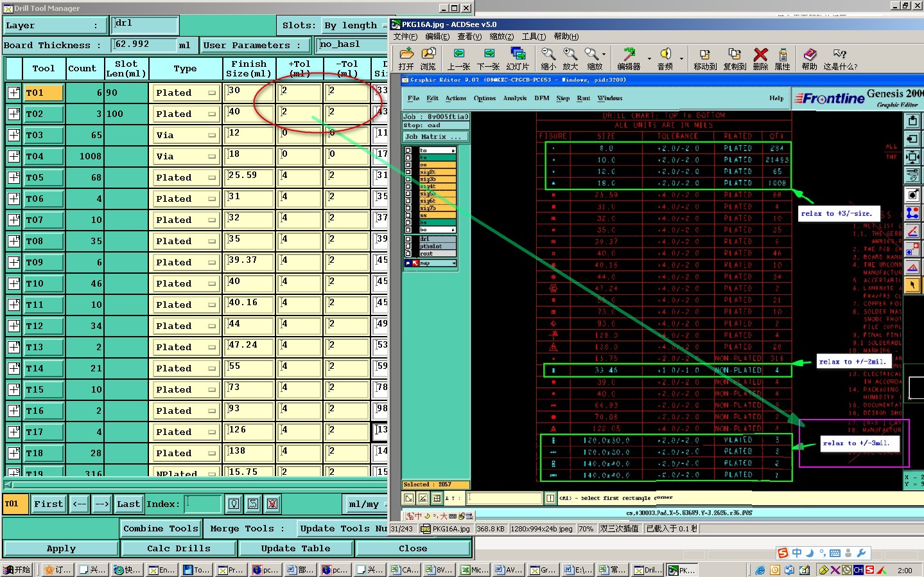924x577 pixels.
Task: Toggle the expand box beside tool T01
Action: (13, 93)
